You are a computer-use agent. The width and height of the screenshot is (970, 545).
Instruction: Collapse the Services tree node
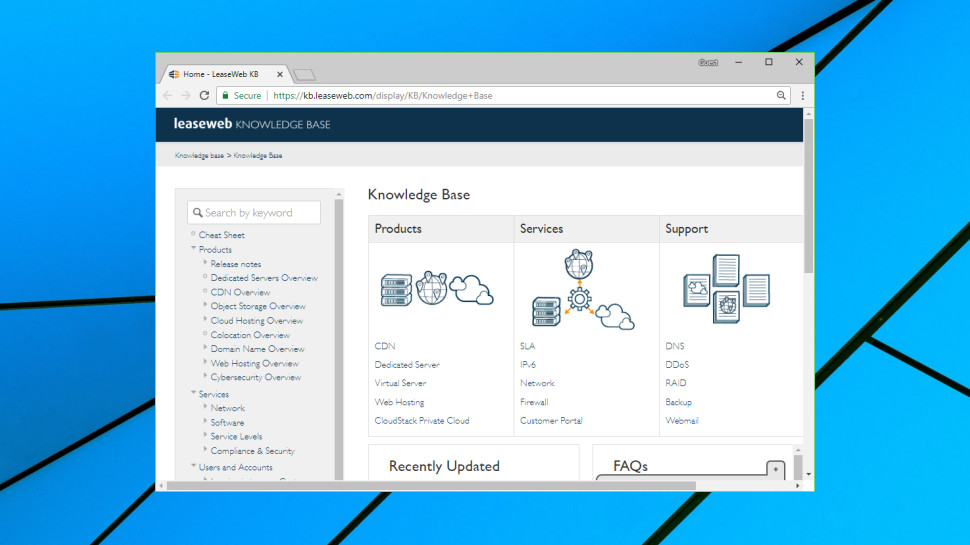tap(193, 393)
